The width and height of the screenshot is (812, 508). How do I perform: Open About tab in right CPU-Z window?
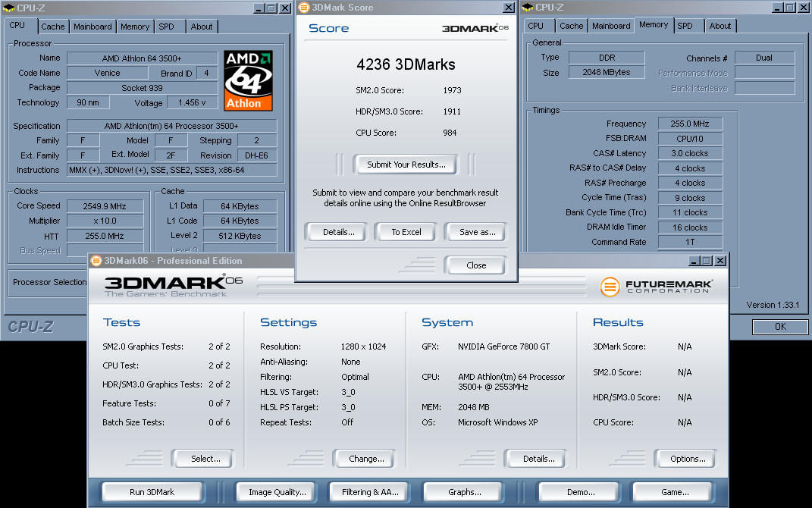point(720,26)
